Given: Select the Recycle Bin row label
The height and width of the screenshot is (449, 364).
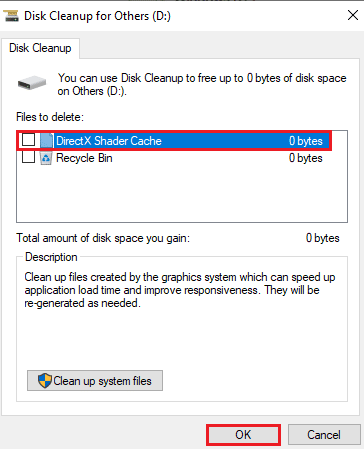Looking at the screenshot, I should coord(84,158).
